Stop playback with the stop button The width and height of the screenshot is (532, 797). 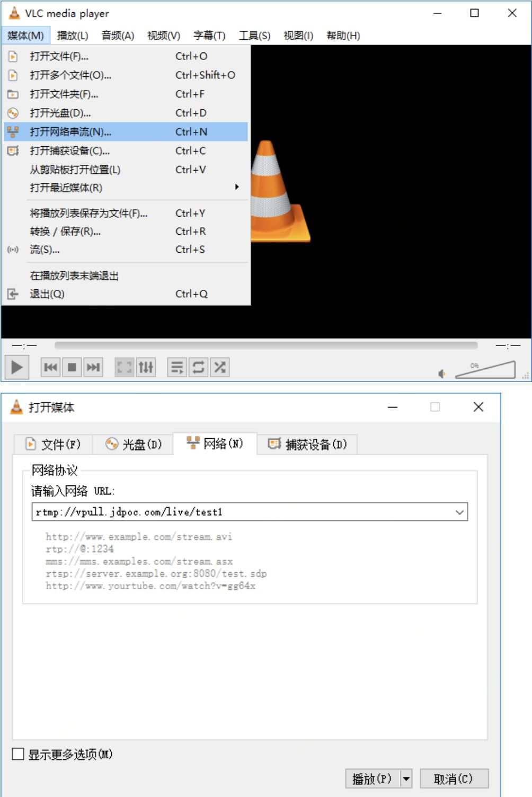coord(72,367)
